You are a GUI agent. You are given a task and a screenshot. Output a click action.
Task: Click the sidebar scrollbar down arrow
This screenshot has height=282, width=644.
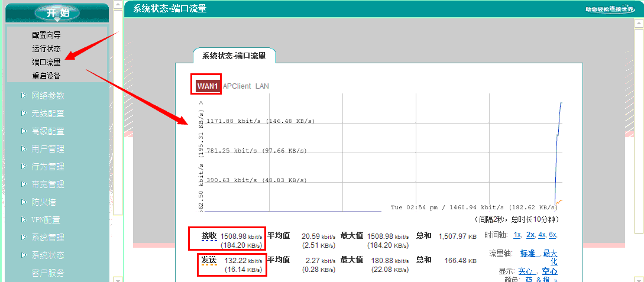tap(118, 279)
